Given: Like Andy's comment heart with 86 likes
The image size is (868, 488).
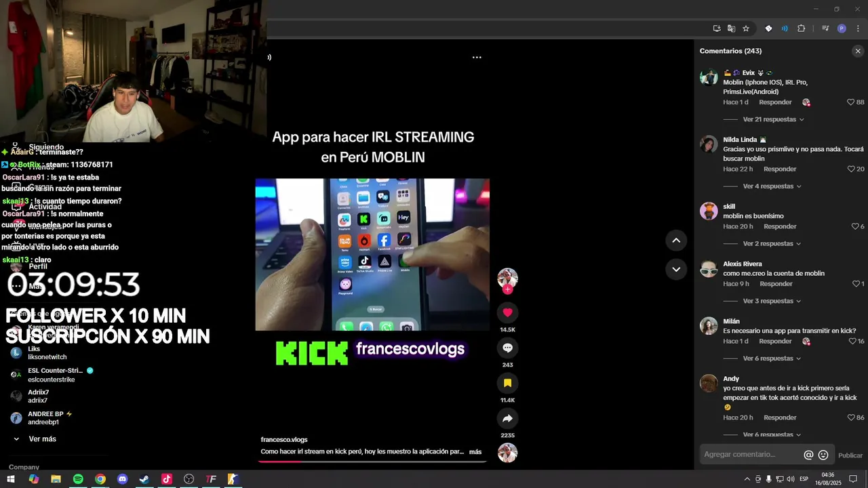Looking at the screenshot, I should click(x=850, y=418).
